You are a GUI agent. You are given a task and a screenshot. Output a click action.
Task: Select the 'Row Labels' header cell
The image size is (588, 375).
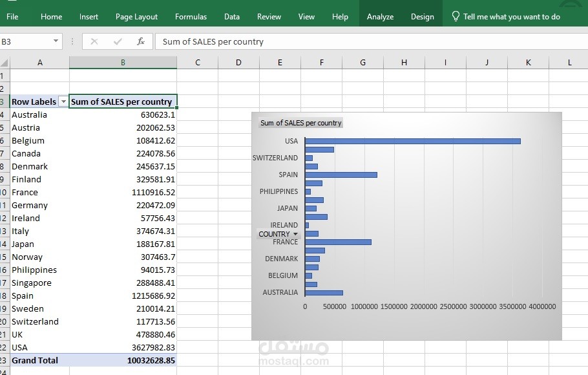[39, 102]
